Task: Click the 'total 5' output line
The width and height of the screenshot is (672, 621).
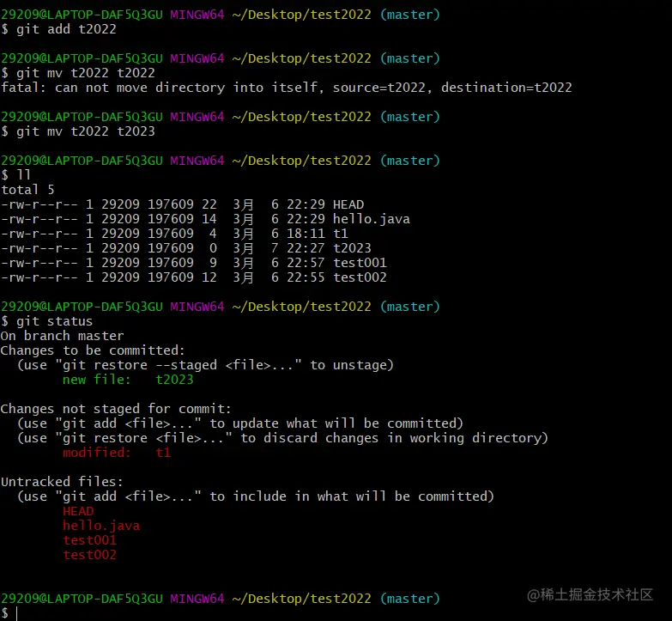Action: (27, 190)
